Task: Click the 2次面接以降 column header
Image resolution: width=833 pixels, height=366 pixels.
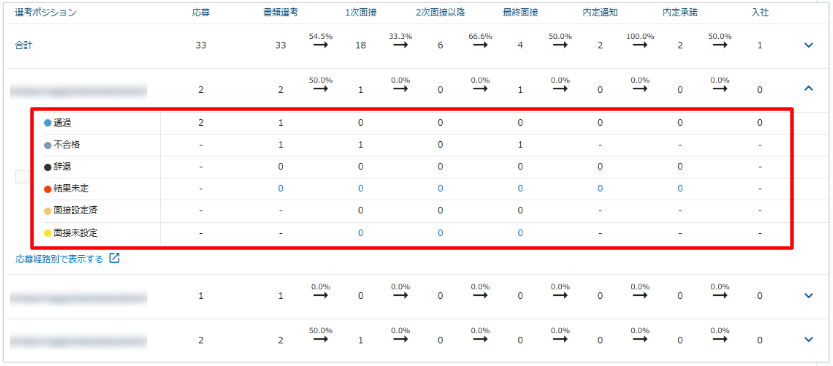Action: (x=440, y=13)
